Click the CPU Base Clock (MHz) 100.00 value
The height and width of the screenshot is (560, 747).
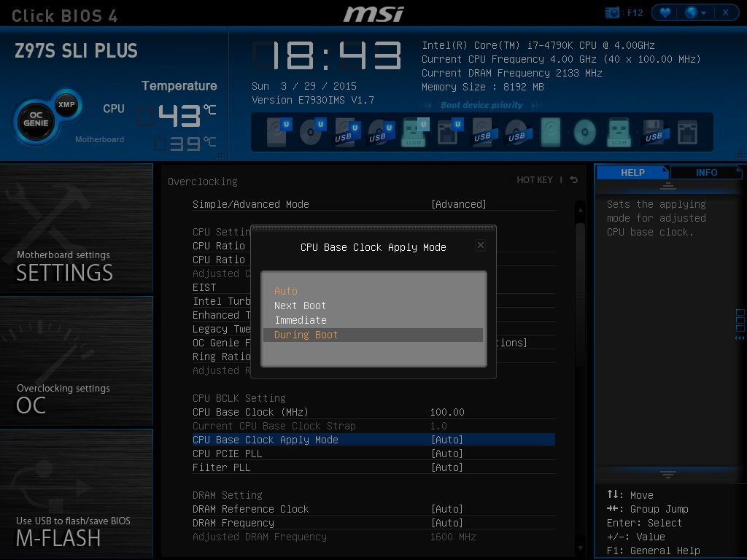(x=447, y=412)
